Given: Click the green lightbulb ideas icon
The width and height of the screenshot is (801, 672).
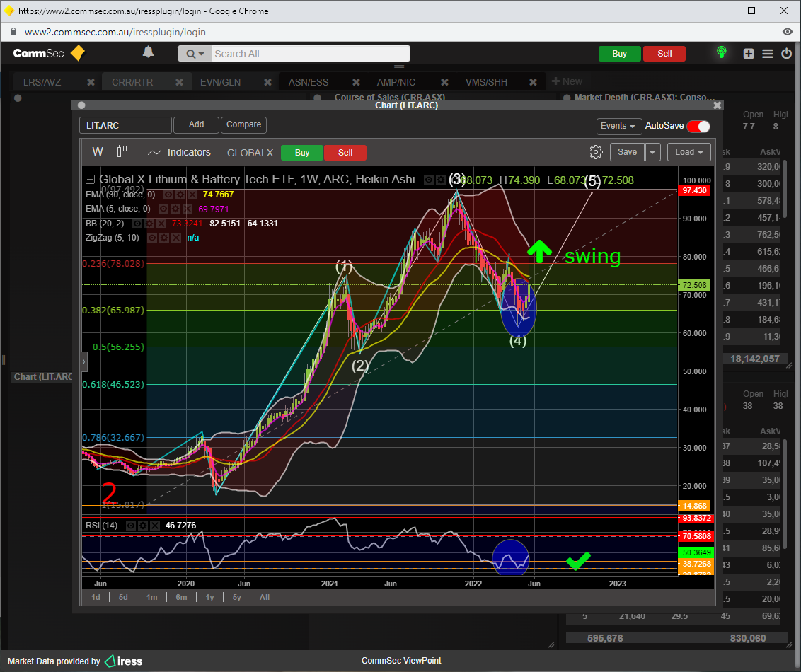Looking at the screenshot, I should [x=721, y=52].
